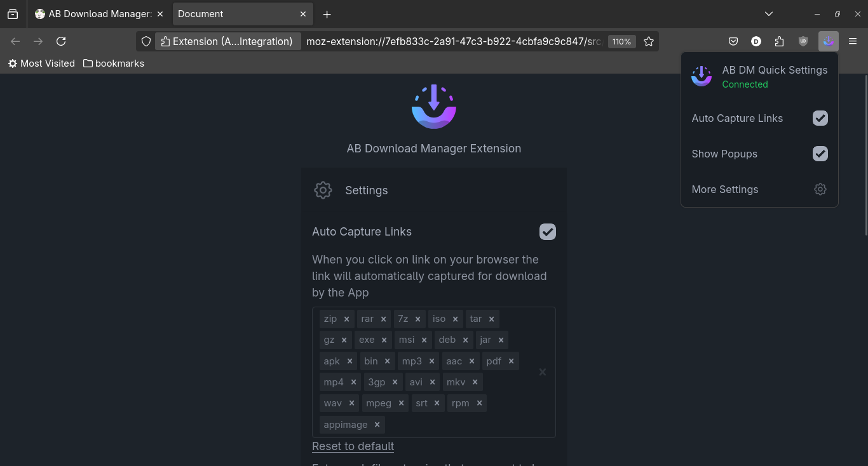The height and width of the screenshot is (466, 868).
Task: Click the AB Download Manager logo
Action: (x=434, y=107)
